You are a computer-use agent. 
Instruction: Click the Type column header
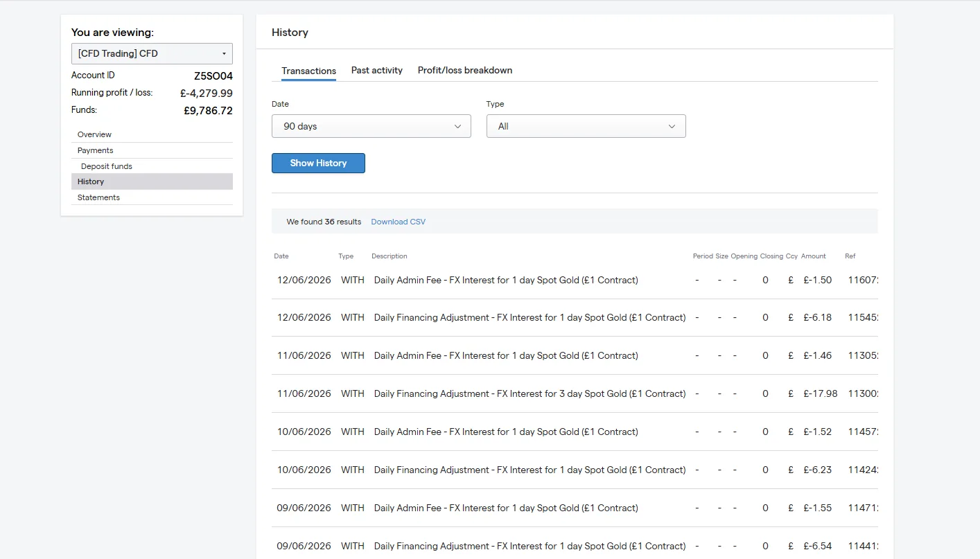[346, 256]
